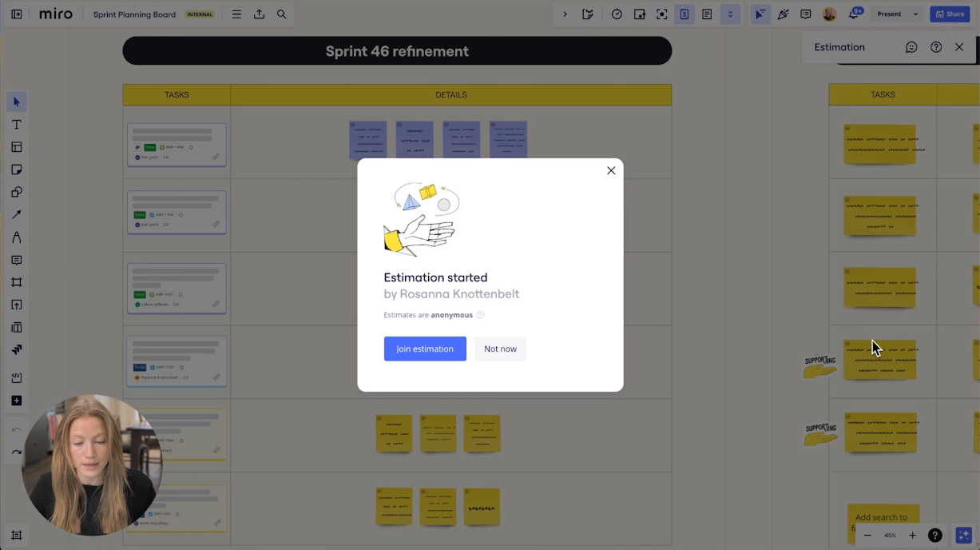980x550 pixels.
Task: Open the main hamburger menu
Action: point(236,14)
